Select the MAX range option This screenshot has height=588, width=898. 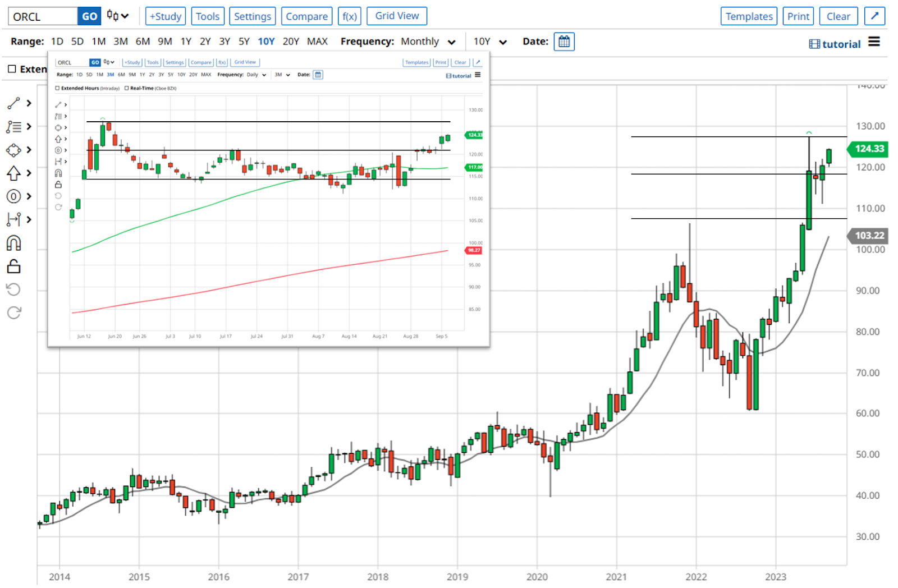[317, 41]
